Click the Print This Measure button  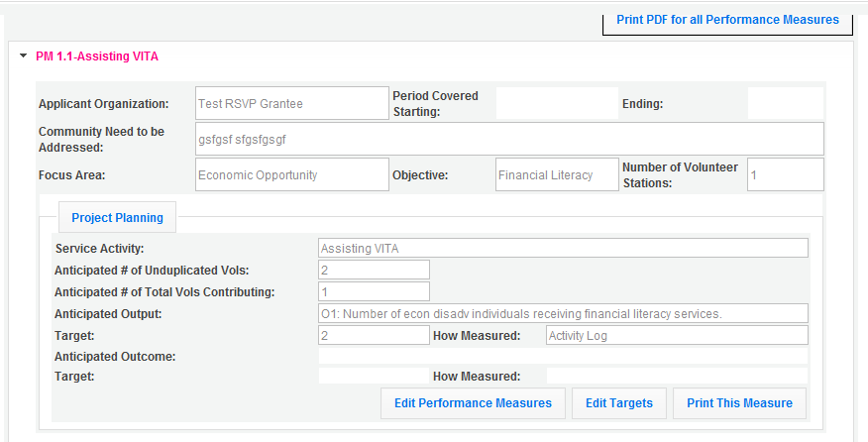coord(739,403)
